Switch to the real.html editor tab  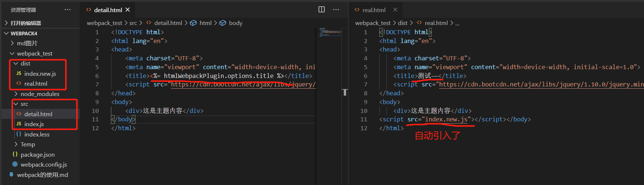pos(374,10)
